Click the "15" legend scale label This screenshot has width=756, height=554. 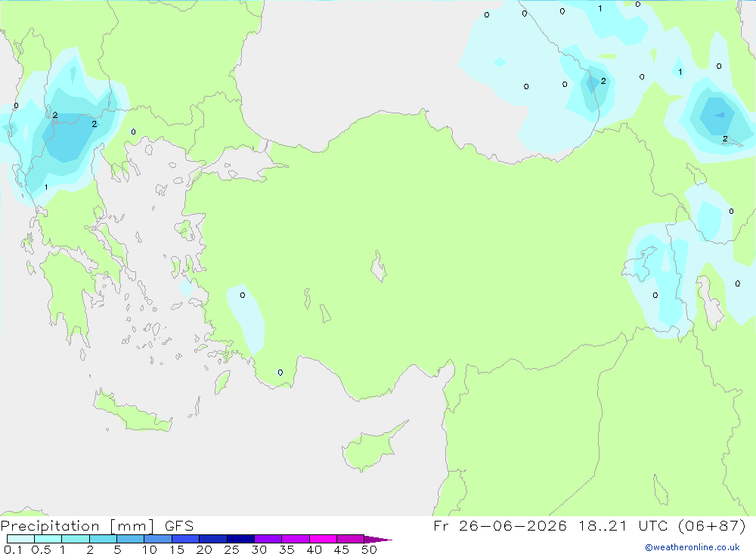(177, 549)
